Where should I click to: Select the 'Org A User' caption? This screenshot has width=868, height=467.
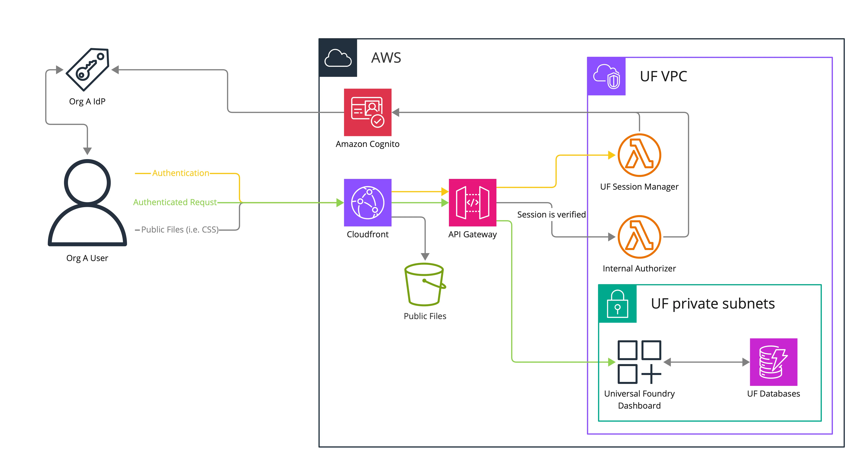[x=87, y=258]
